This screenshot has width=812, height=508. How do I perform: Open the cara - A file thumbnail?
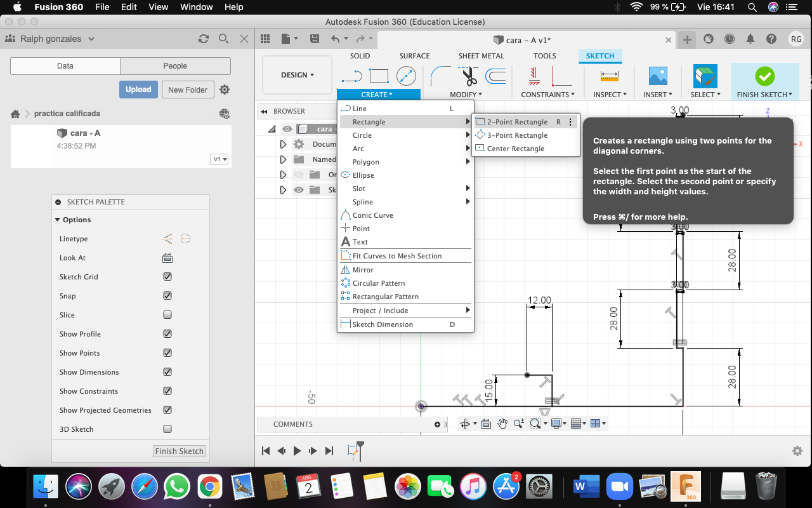[x=62, y=133]
